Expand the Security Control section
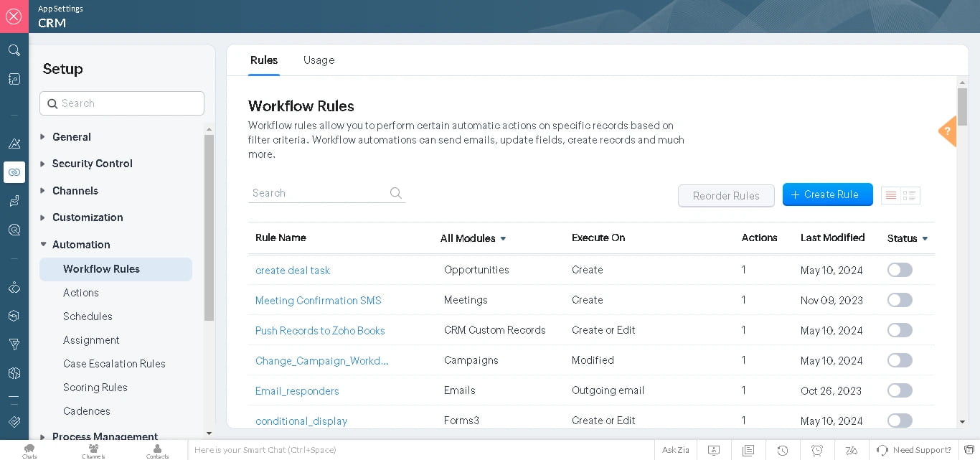Image resolution: width=980 pixels, height=460 pixels. pos(92,164)
